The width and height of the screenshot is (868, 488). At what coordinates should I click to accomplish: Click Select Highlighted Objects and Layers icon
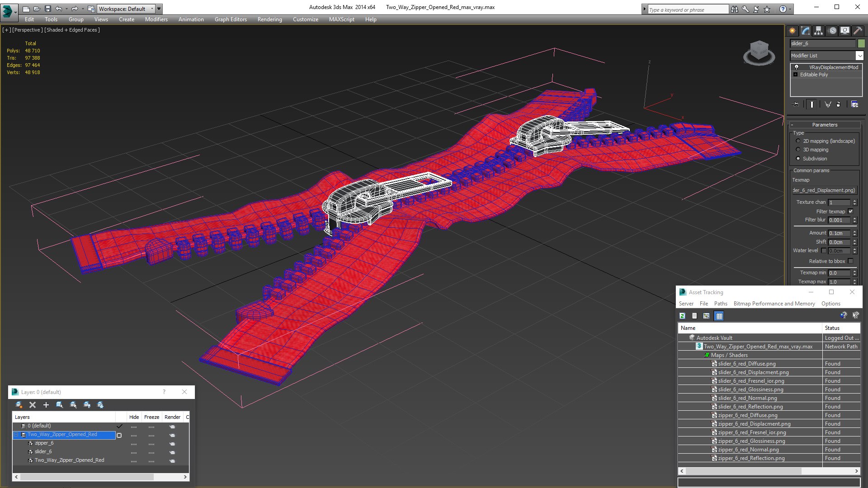(60, 405)
